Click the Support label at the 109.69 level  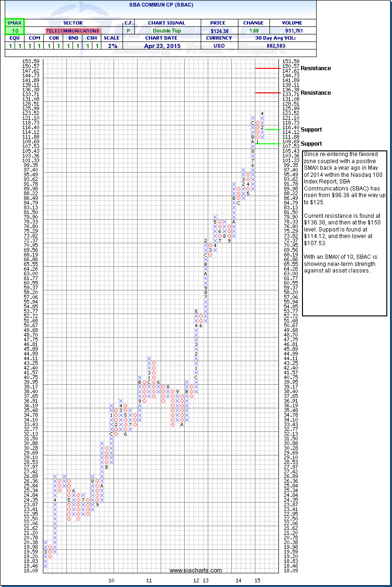tap(311, 144)
